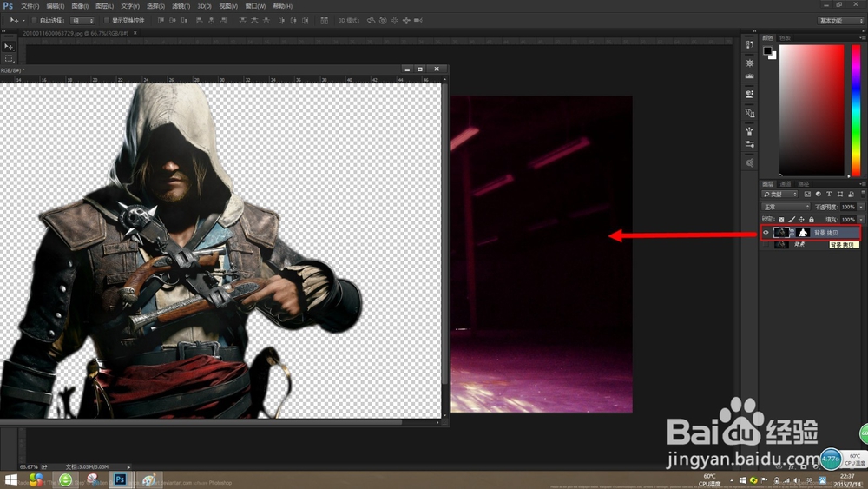Open the Histogram panel icon in dock
The image size is (868, 489).
click(x=750, y=76)
